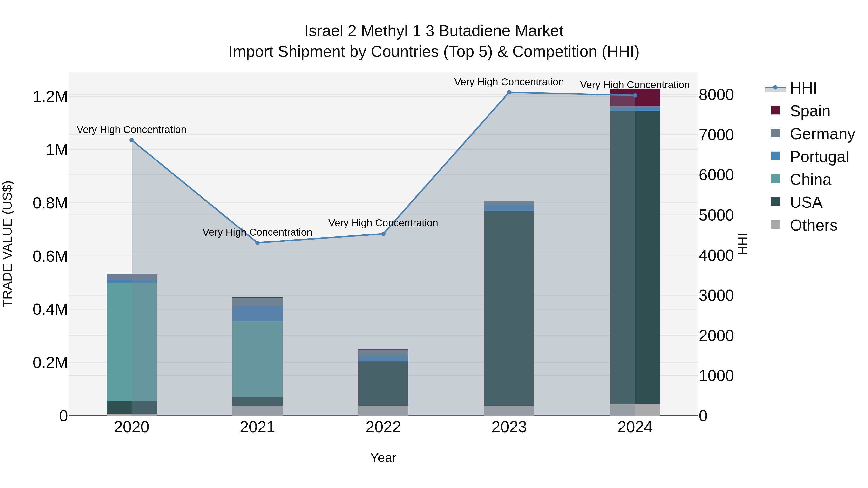868x488 pixels.
Task: Click the 'Year' x-axis title
Action: [x=383, y=458]
